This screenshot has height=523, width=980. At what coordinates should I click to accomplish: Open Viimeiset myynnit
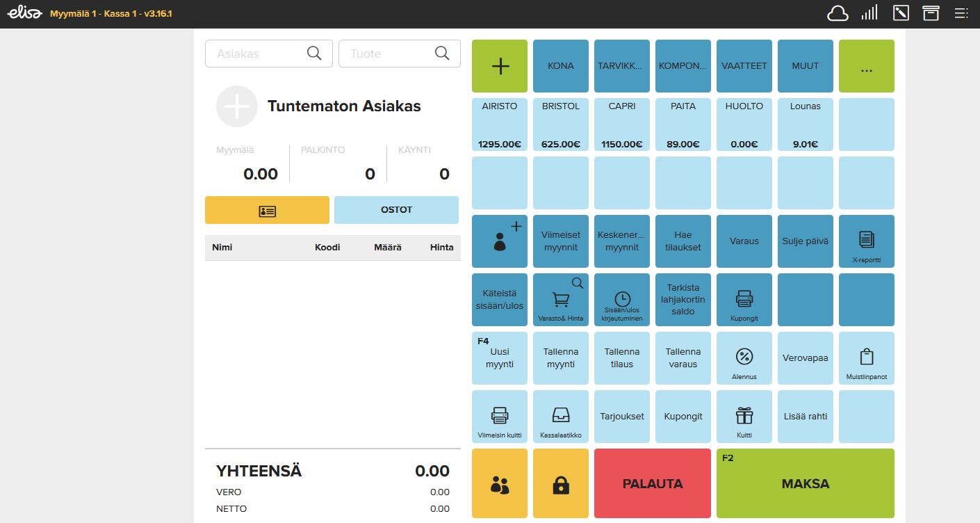click(x=561, y=241)
